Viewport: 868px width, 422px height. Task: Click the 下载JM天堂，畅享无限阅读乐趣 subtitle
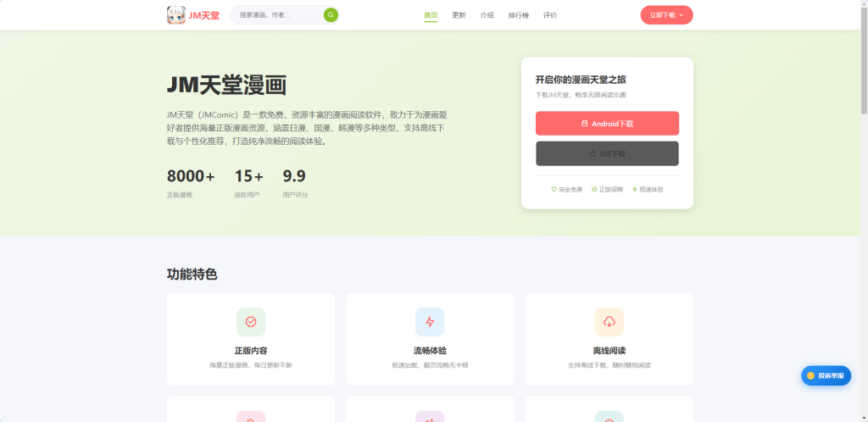[581, 95]
